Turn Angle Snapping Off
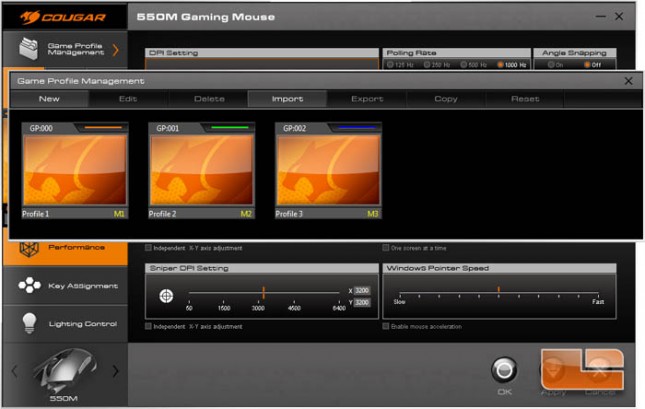 [x=587, y=65]
